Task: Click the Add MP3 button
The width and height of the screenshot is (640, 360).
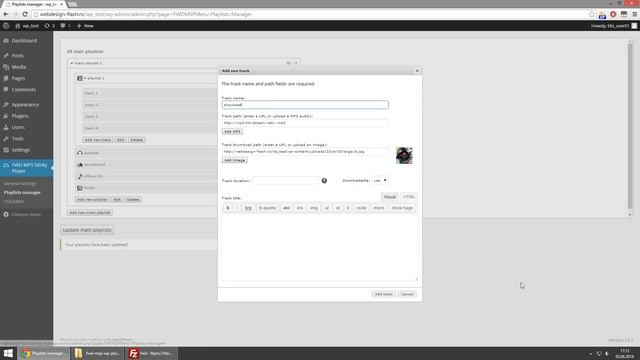Action: (x=232, y=131)
